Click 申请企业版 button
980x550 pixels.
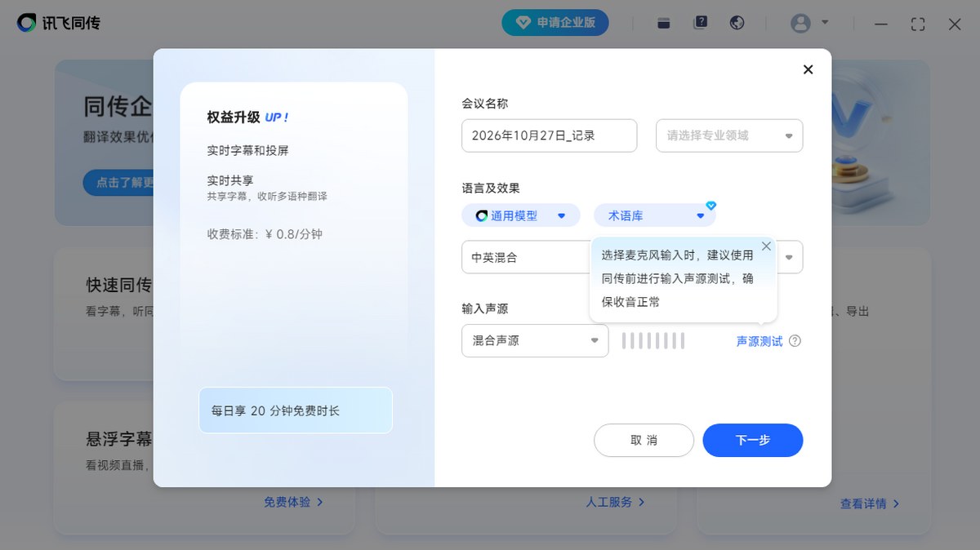tap(555, 23)
